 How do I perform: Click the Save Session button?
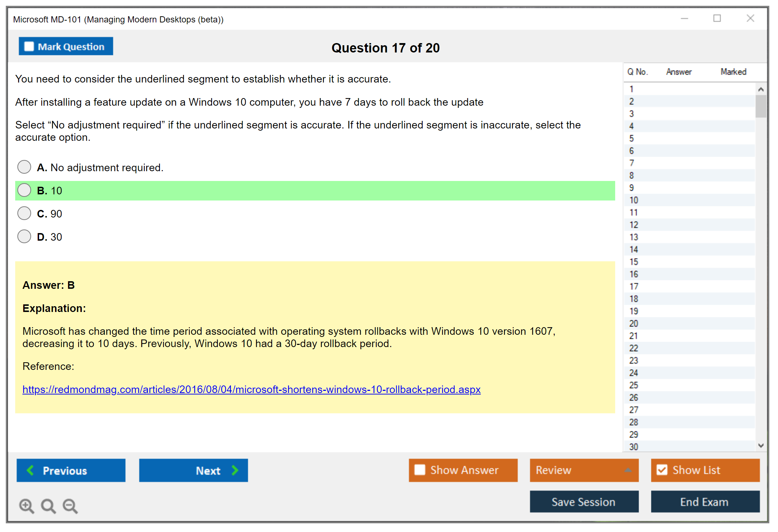[x=584, y=502]
